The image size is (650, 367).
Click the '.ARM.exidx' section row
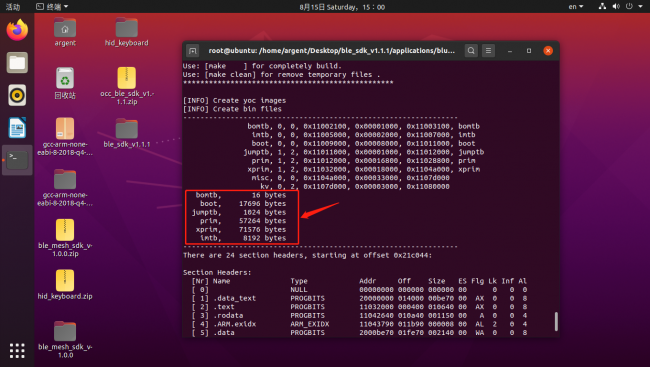tap(359, 324)
